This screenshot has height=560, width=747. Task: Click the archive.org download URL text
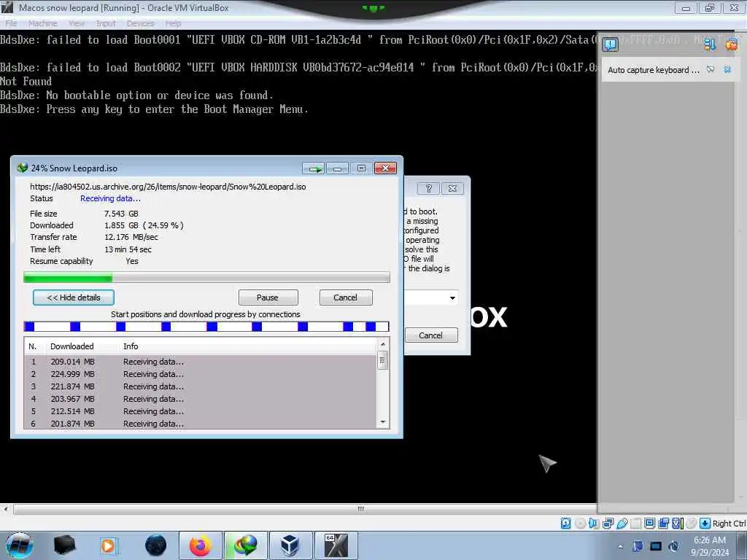coord(168,187)
